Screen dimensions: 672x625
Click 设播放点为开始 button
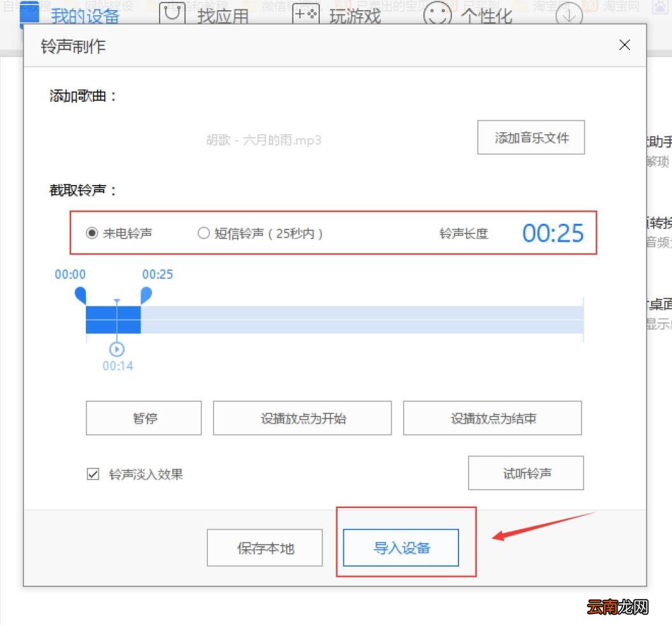[x=302, y=418]
